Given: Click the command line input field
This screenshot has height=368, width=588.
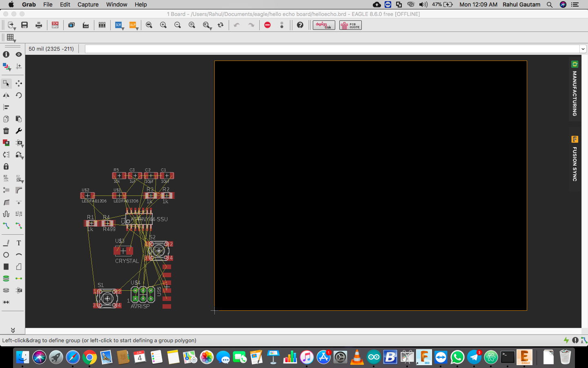Looking at the screenshot, I should tap(332, 49).
